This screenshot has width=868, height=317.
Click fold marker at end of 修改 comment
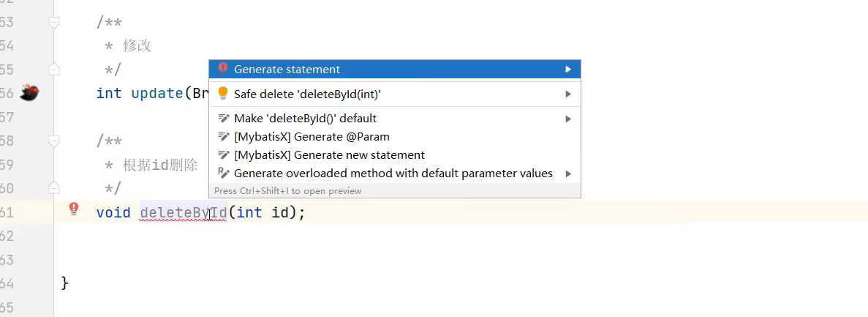coord(53,69)
